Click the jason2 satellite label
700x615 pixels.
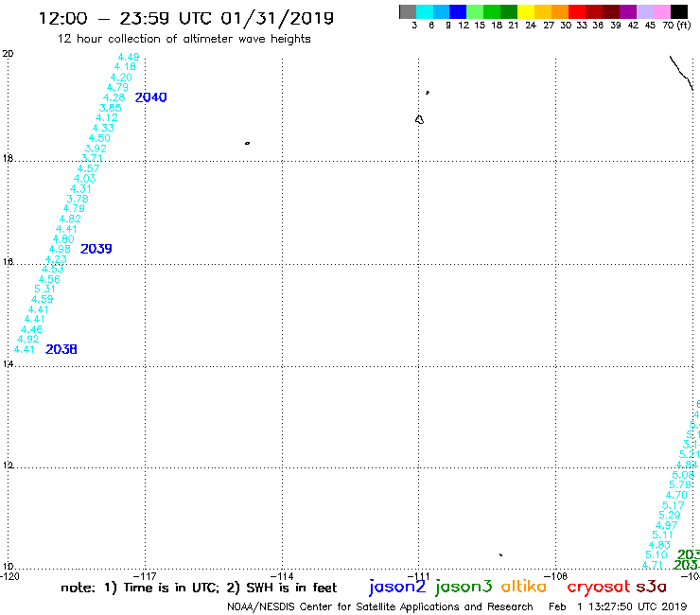click(x=397, y=587)
